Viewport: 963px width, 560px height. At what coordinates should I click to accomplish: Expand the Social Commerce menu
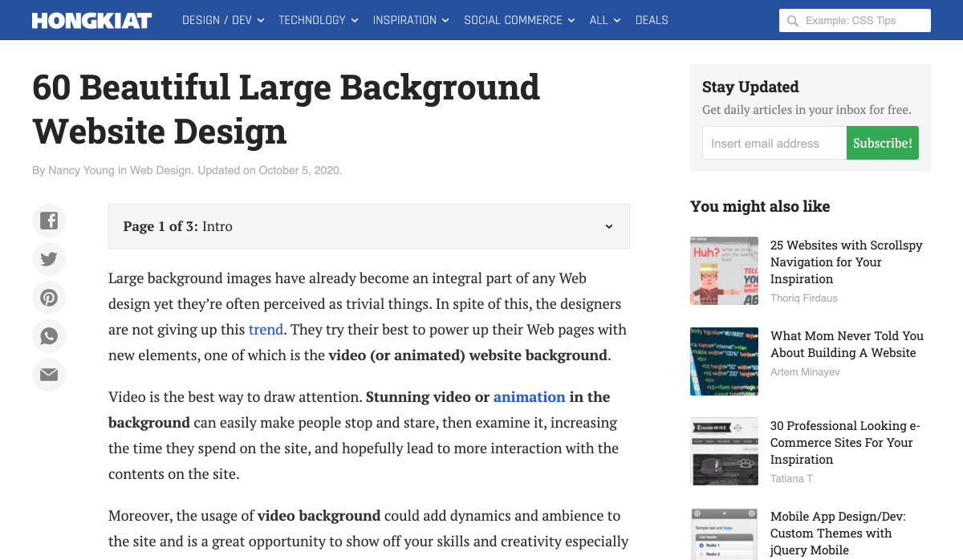[x=519, y=20]
